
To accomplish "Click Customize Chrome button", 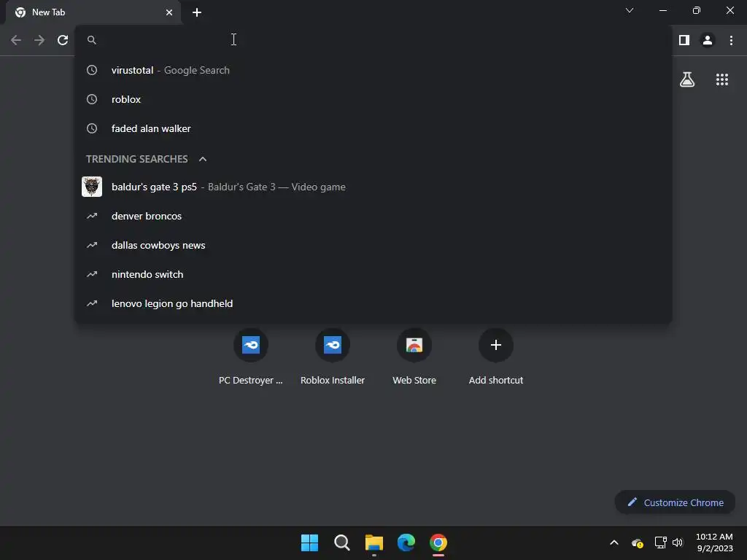I will click(675, 502).
